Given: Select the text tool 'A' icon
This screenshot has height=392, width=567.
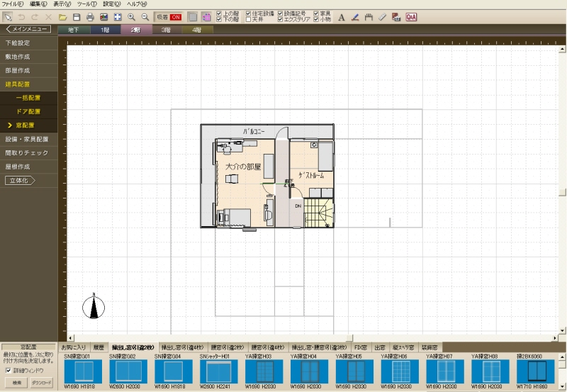Looking at the screenshot, I should click(341, 16).
